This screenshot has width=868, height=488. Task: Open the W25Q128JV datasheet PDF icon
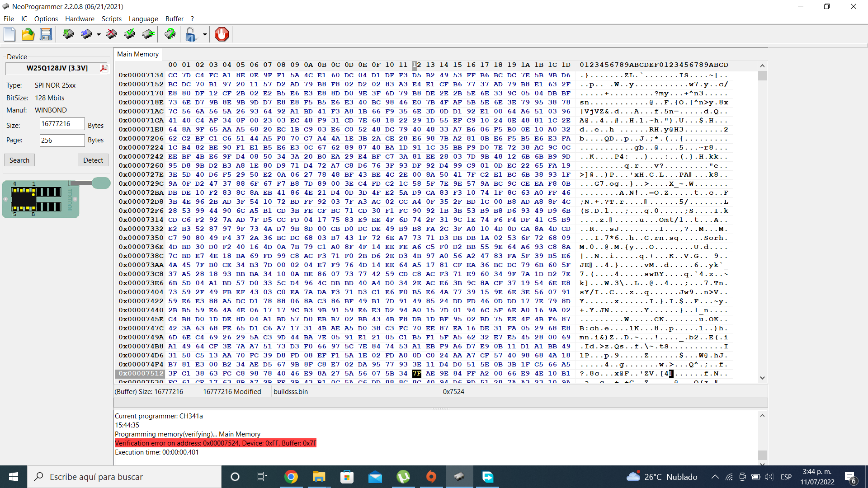tap(104, 68)
